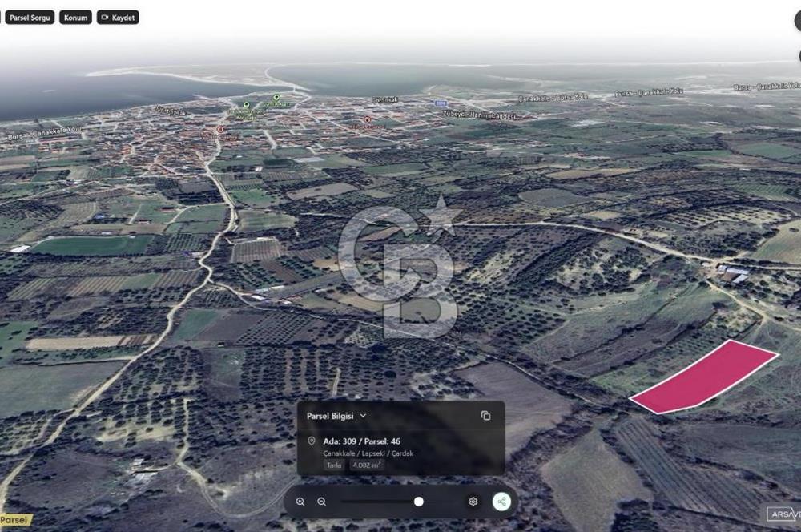Select the pink highlighted parcel polygon
This screenshot has height=532, width=801.
coord(703,377)
